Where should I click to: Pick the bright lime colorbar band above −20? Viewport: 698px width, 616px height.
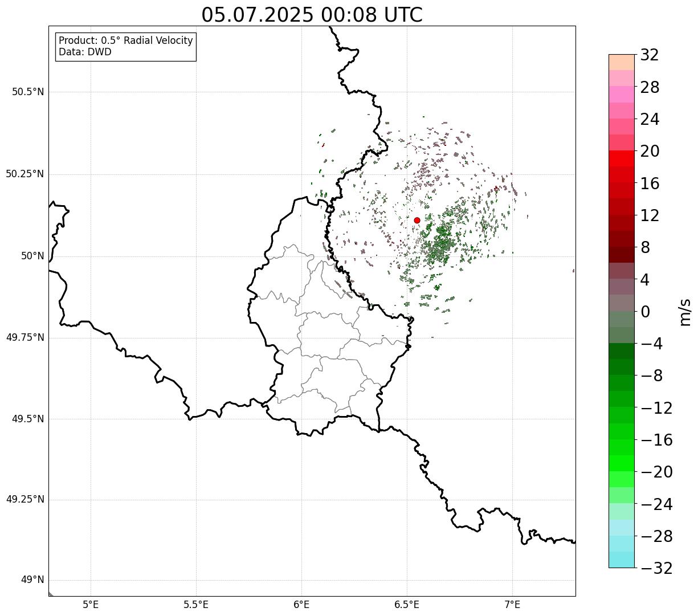point(622,463)
